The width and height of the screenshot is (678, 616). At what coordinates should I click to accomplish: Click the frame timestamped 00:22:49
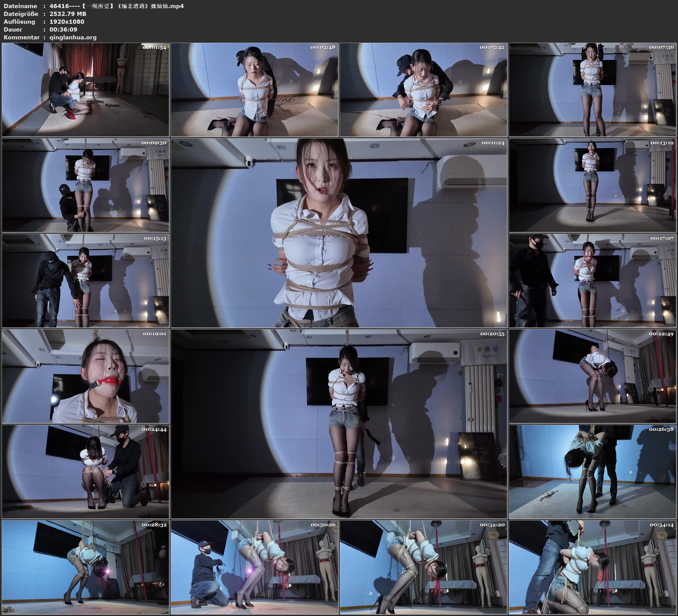[593, 376]
